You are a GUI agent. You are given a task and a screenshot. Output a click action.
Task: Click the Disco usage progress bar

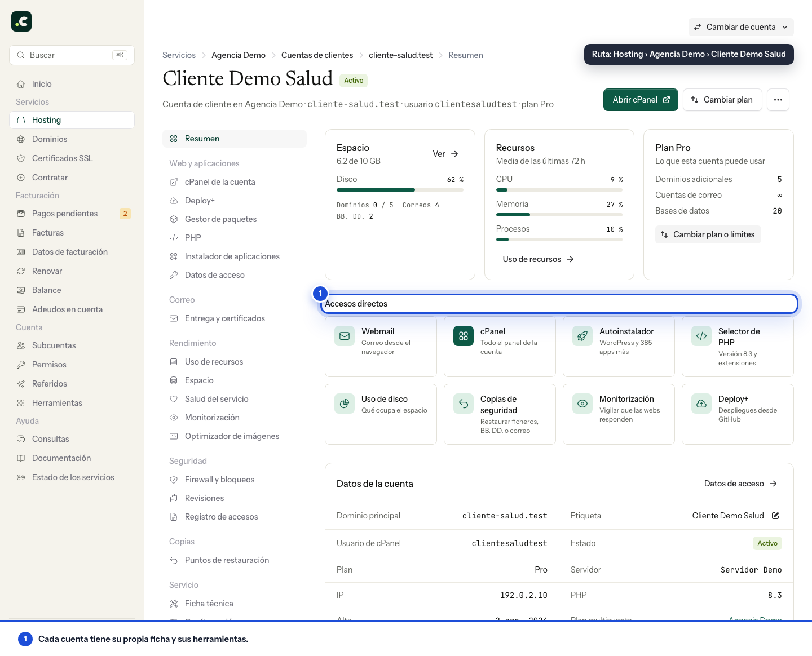pyautogui.click(x=400, y=190)
